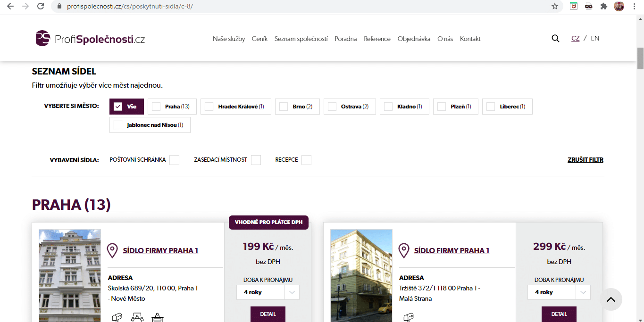Open the browser extensions puzzle icon
The height and width of the screenshot is (322, 644).
(603, 6)
